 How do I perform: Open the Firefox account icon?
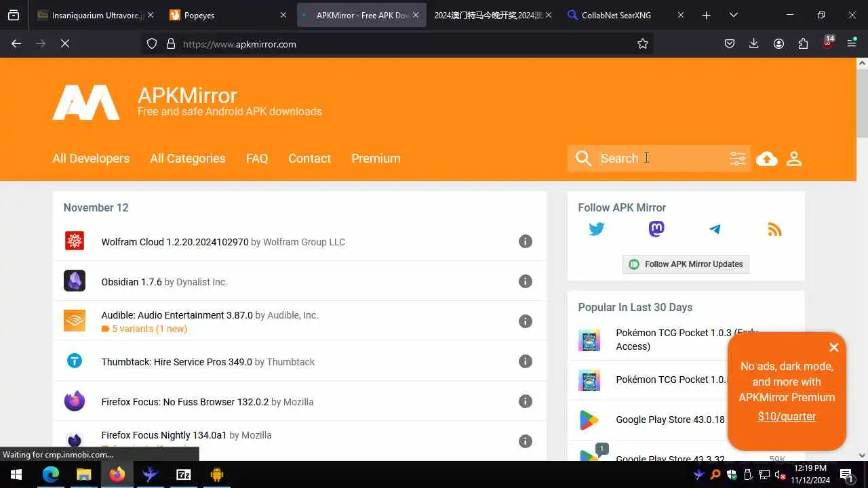pyautogui.click(x=778, y=43)
